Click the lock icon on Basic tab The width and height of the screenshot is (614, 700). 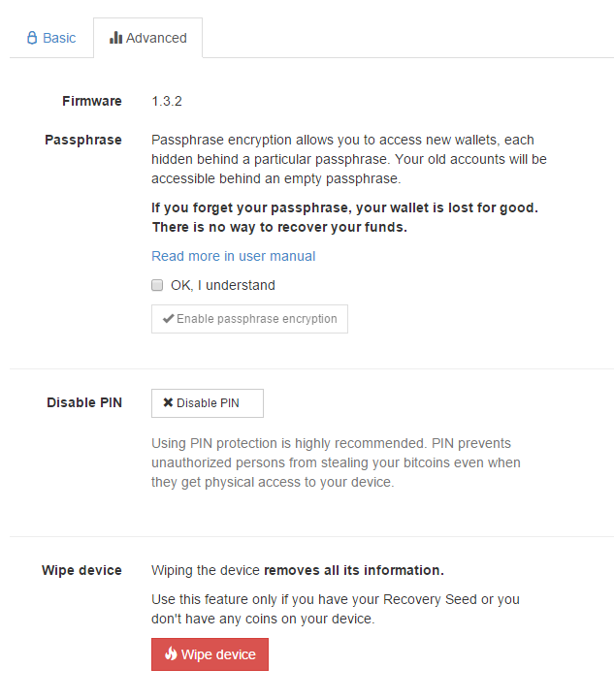[x=32, y=38]
